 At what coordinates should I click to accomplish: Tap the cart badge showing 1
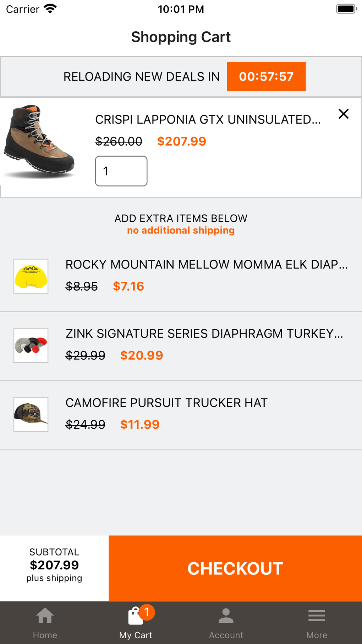tap(147, 612)
